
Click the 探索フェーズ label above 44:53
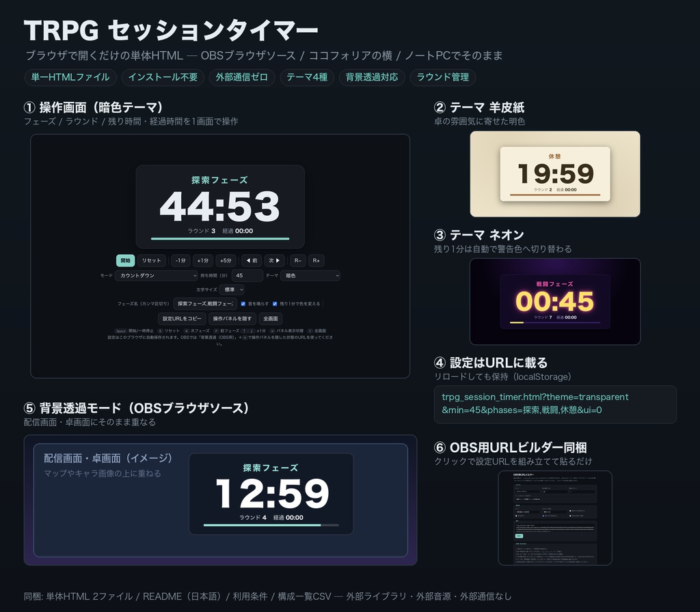tap(219, 180)
